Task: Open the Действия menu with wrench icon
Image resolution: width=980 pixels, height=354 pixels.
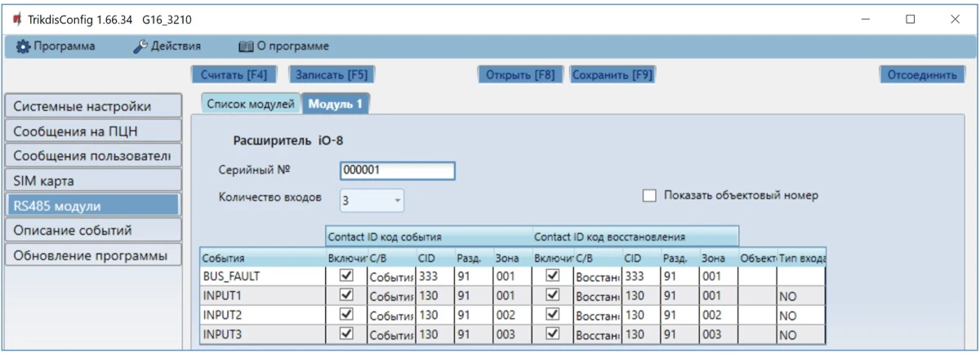Action: coord(167,47)
